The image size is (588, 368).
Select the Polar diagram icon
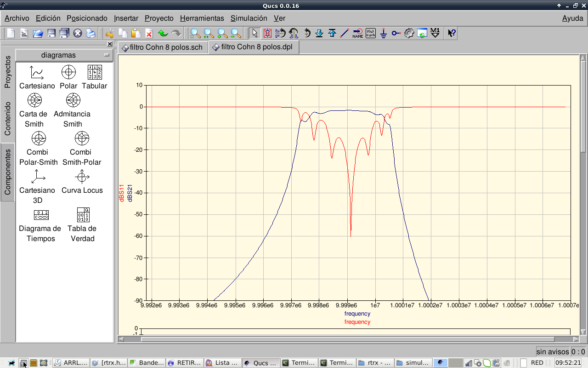tap(68, 77)
